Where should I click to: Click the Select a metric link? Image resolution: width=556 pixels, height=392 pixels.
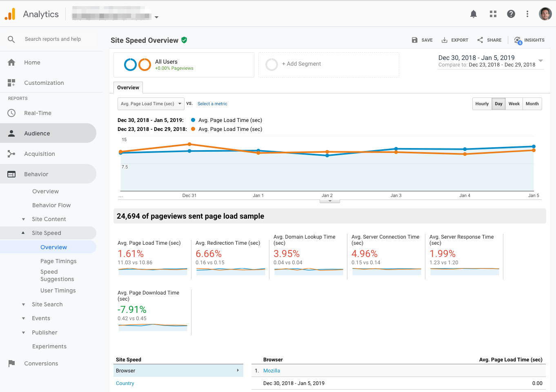click(x=212, y=104)
